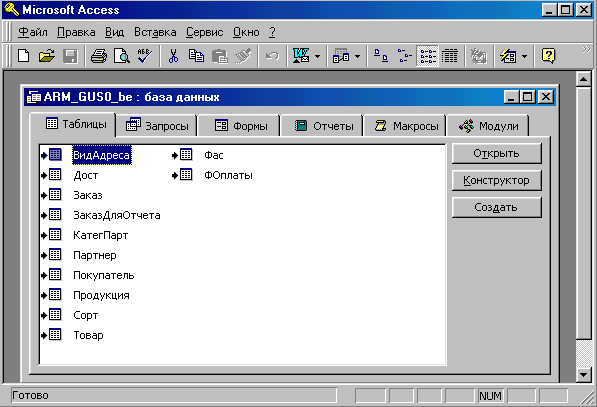Maximize the ARM_GUSO_be database window

(528, 97)
